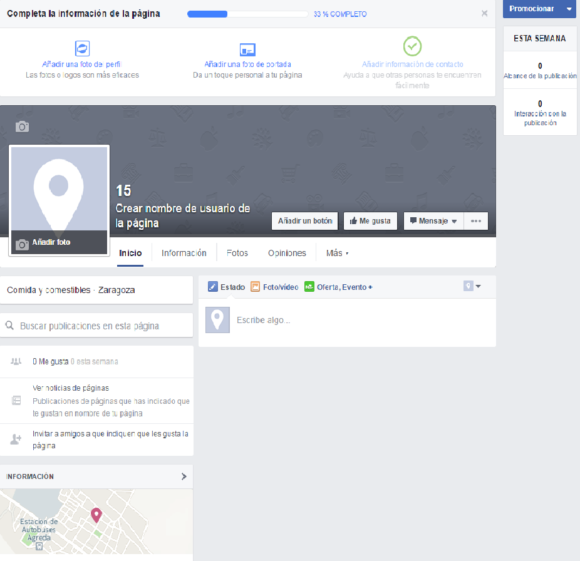580x561 pixels.
Task: Click the Estación de Autobuses Agreda map label
Action: [x=39, y=530]
